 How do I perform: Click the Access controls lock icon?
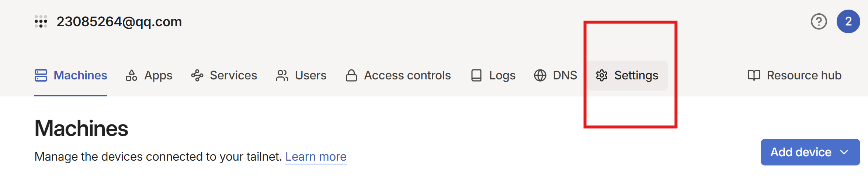click(x=351, y=75)
